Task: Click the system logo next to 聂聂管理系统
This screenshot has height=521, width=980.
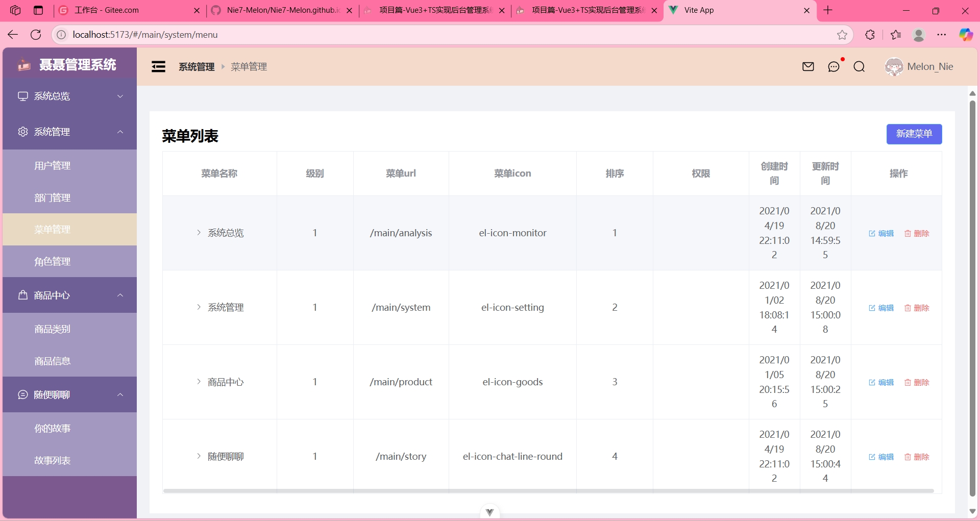Action: pos(24,65)
